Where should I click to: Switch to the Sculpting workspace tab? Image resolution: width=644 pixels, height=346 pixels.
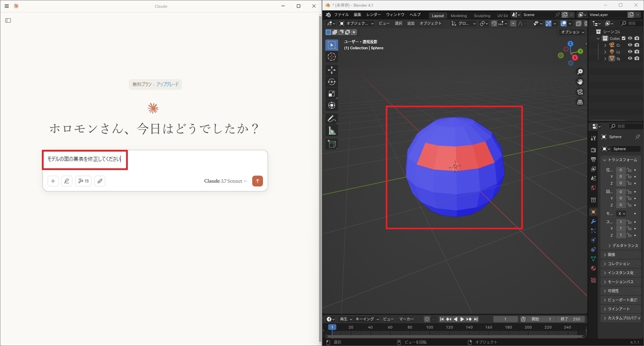click(481, 16)
